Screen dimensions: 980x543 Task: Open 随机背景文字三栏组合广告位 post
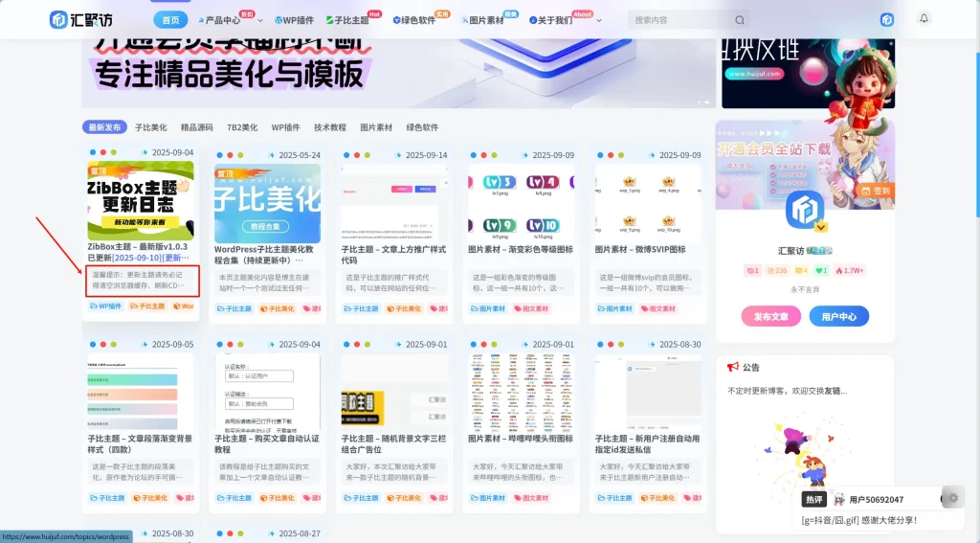click(x=393, y=443)
